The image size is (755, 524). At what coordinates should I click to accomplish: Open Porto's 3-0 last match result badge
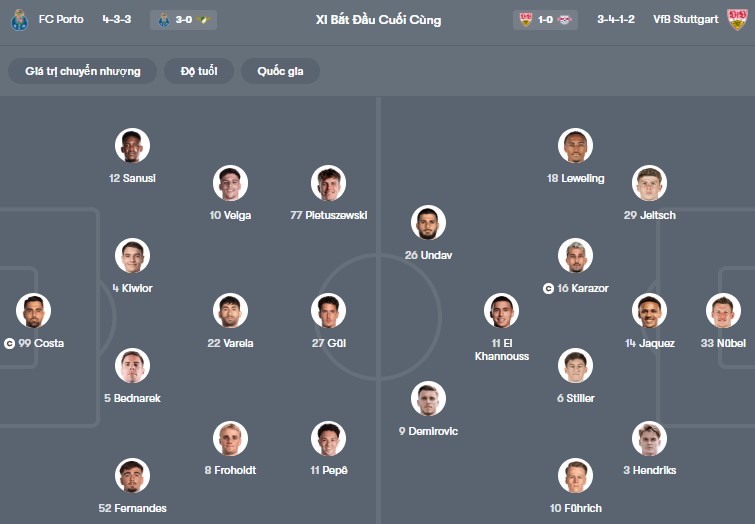[x=183, y=20]
